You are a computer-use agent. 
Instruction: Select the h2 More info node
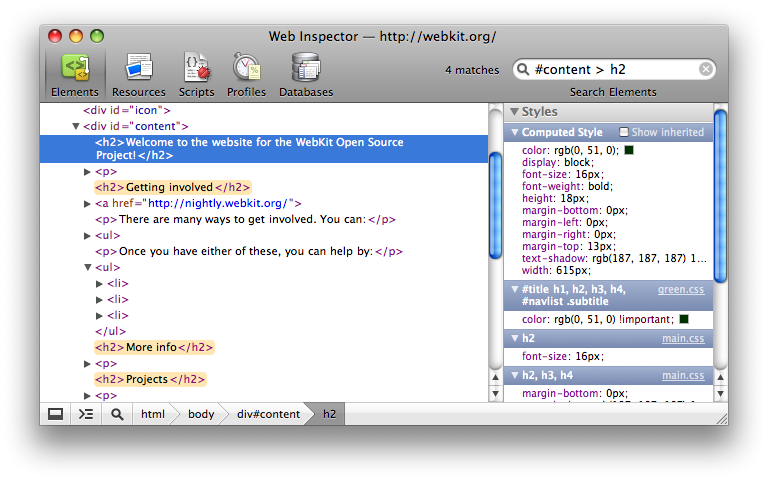click(x=154, y=347)
